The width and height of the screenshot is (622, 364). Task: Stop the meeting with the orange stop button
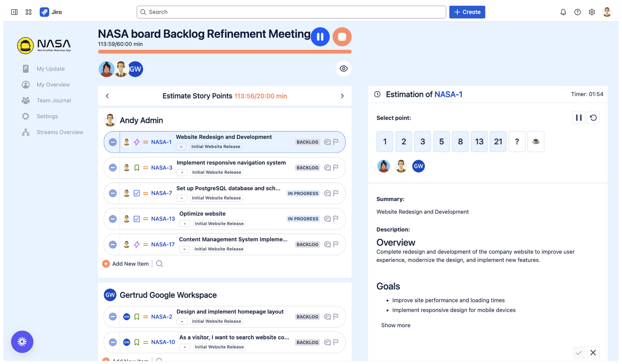(342, 37)
